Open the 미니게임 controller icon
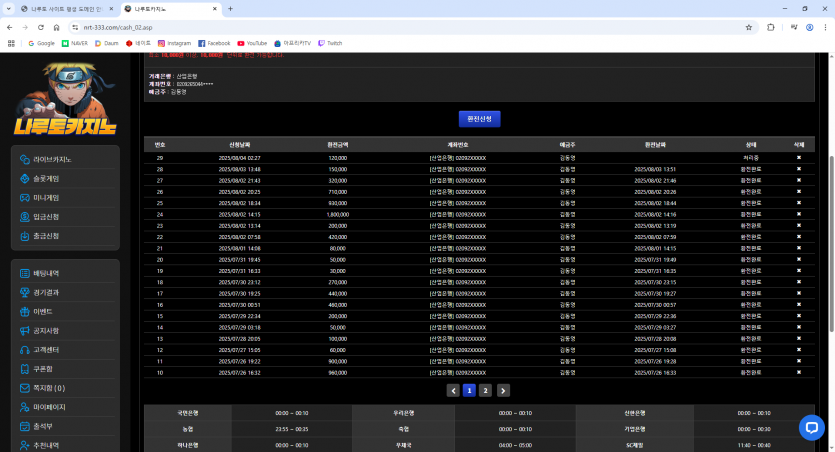The height and width of the screenshot is (452, 835). coord(24,198)
